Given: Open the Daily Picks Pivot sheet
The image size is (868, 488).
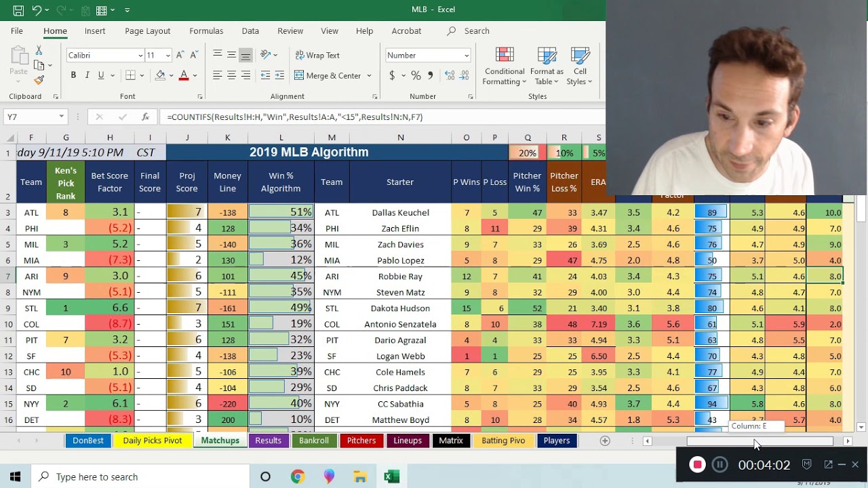Looking at the screenshot, I should click(153, 441).
